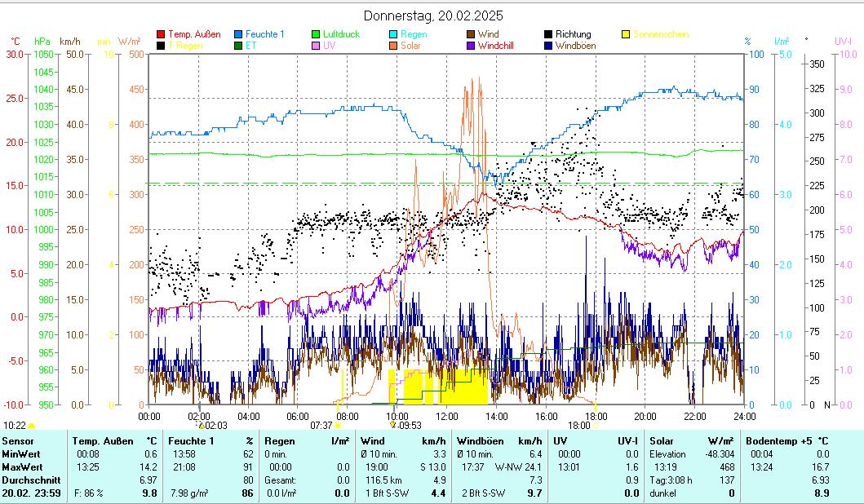Click the UV table header
This screenshot has width=864, height=504.
tap(560, 441)
